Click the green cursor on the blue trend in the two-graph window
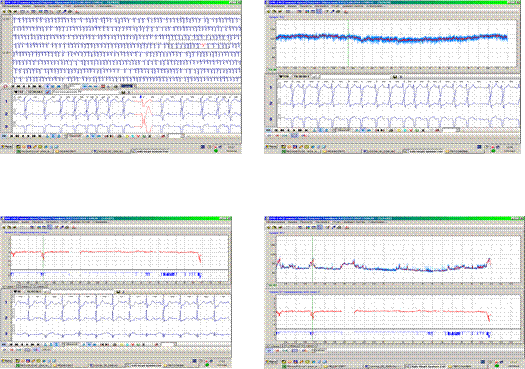 (312, 260)
